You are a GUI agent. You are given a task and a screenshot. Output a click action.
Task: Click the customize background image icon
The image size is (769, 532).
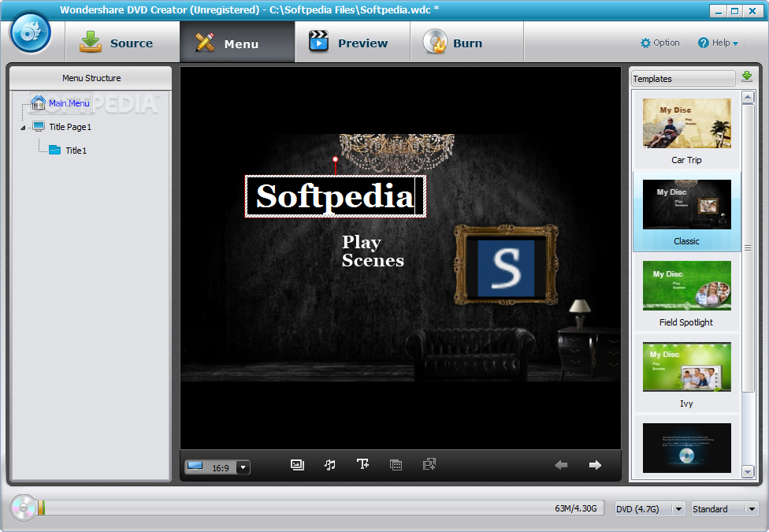pyautogui.click(x=297, y=465)
